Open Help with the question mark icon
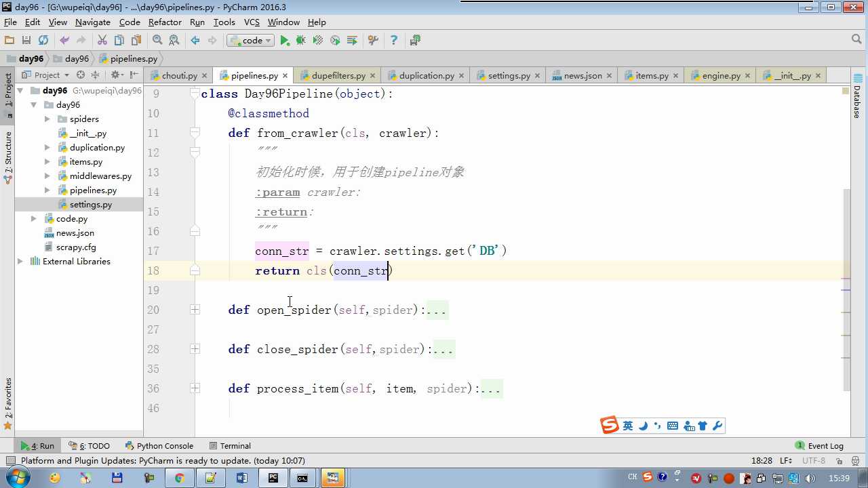Screen dimensions: 868x488 click(394, 41)
